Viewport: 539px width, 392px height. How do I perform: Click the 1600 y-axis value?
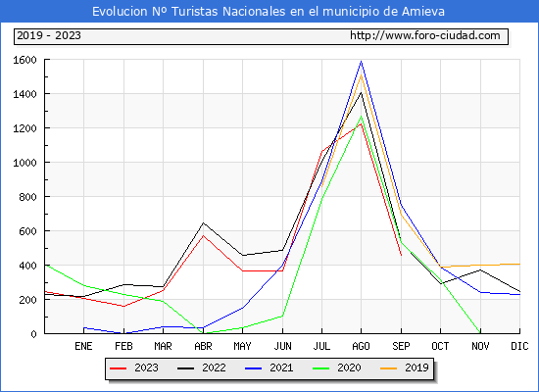(x=24, y=60)
